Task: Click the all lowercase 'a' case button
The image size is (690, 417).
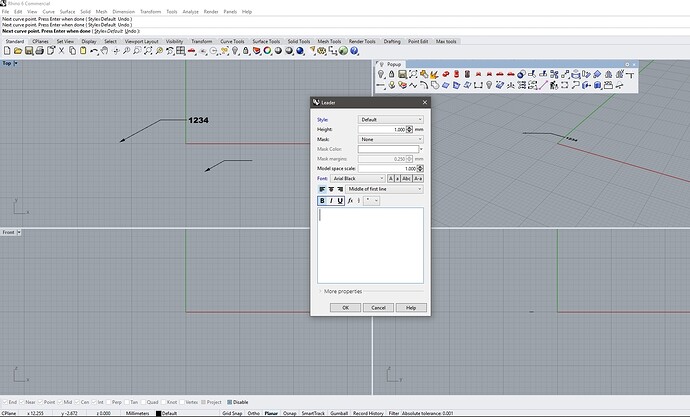Action: tap(397, 179)
